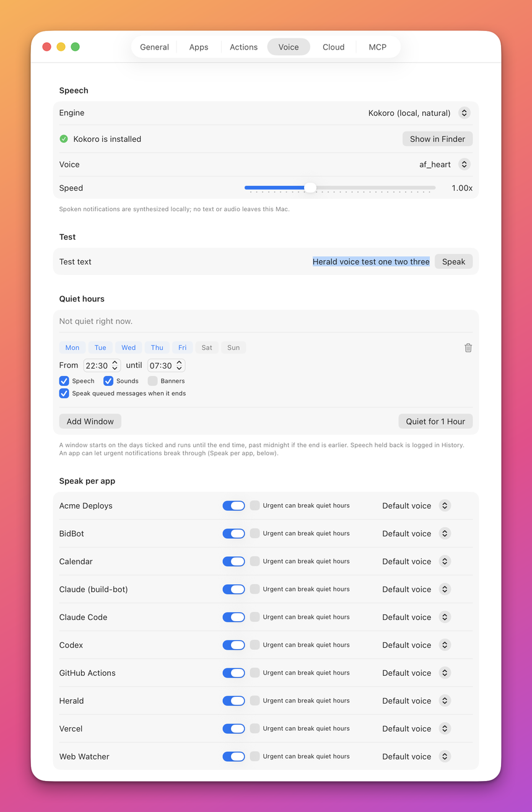
Task: Disable the Codex speech switch
Action: pos(234,645)
